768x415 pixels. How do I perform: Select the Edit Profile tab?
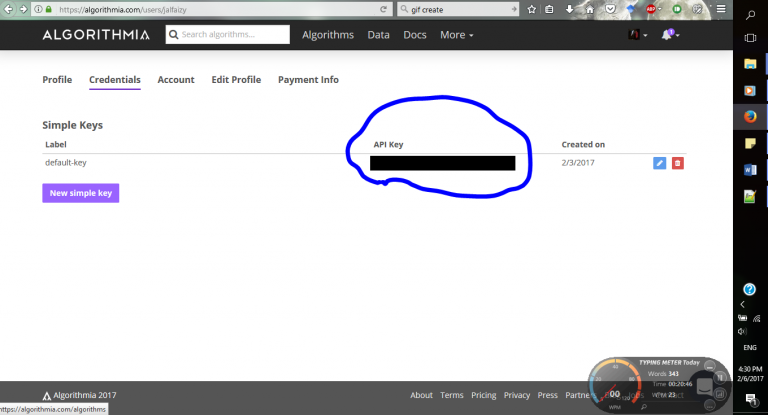pyautogui.click(x=236, y=80)
